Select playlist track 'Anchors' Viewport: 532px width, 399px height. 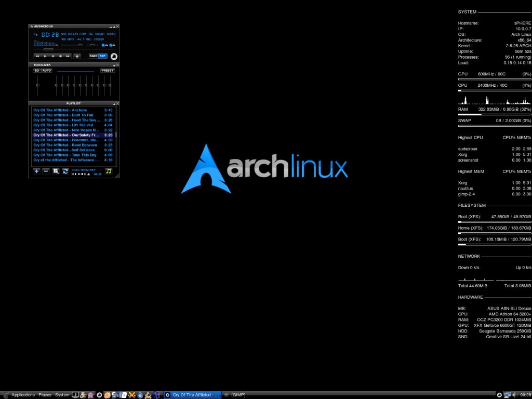coord(73,110)
